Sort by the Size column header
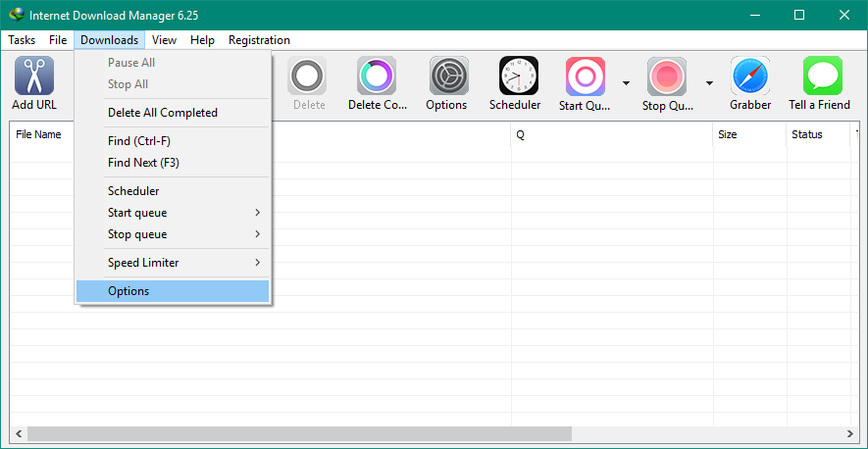This screenshot has width=868, height=449. point(749,134)
